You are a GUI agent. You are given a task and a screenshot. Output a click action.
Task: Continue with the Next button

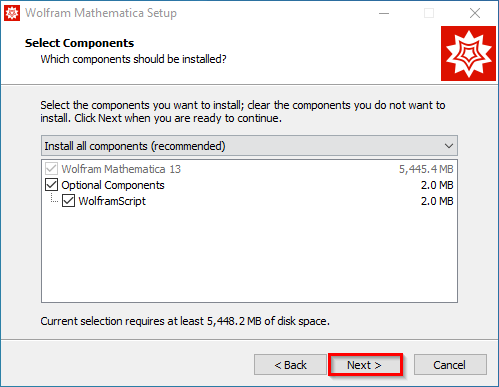pos(365,365)
